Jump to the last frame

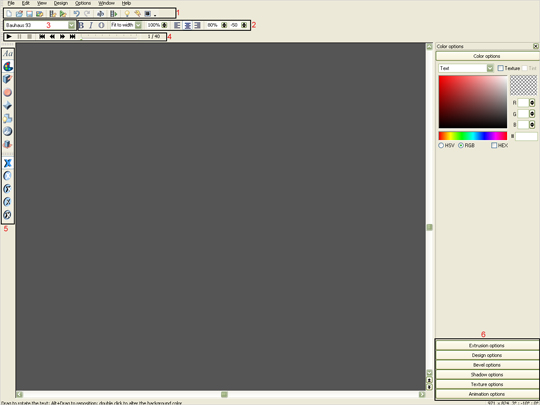pyautogui.click(x=72, y=37)
